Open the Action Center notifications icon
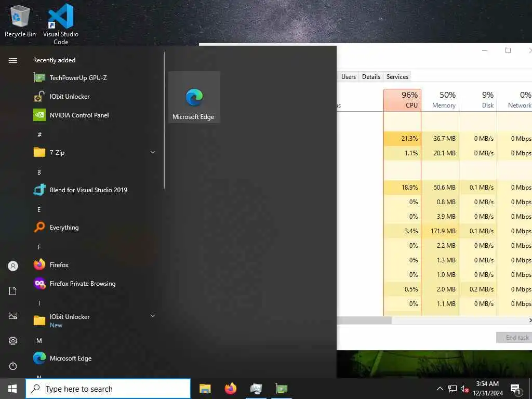Viewport: 532px width, 399px height. 515,389
